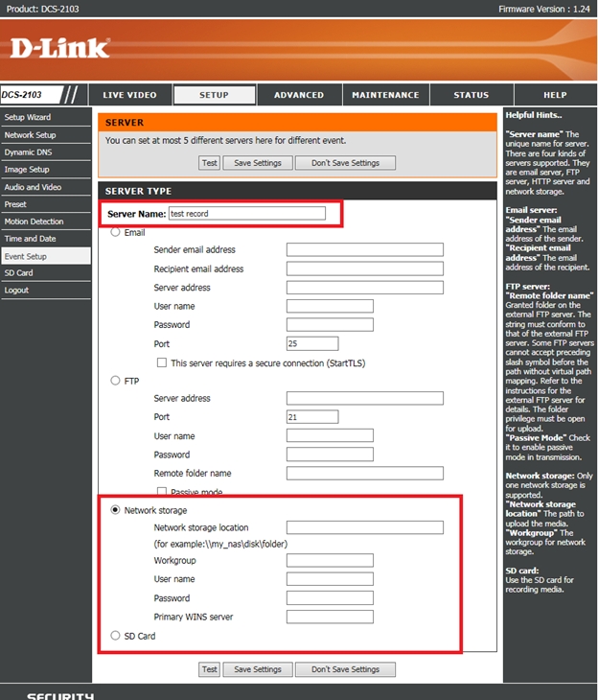Go to Motion Detection settings

tap(34, 222)
